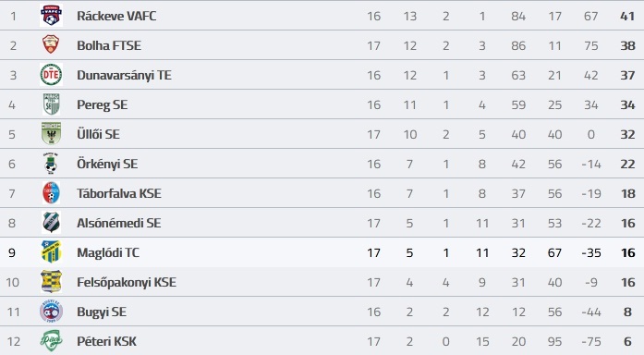
Task: Open the Bolha FTSE team page
Action: (x=109, y=45)
